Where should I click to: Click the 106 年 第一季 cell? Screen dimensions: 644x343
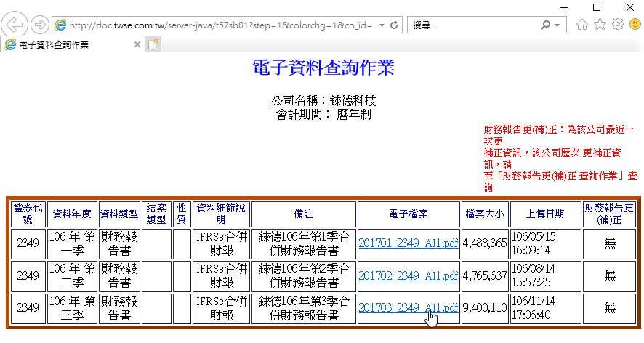[72, 243]
